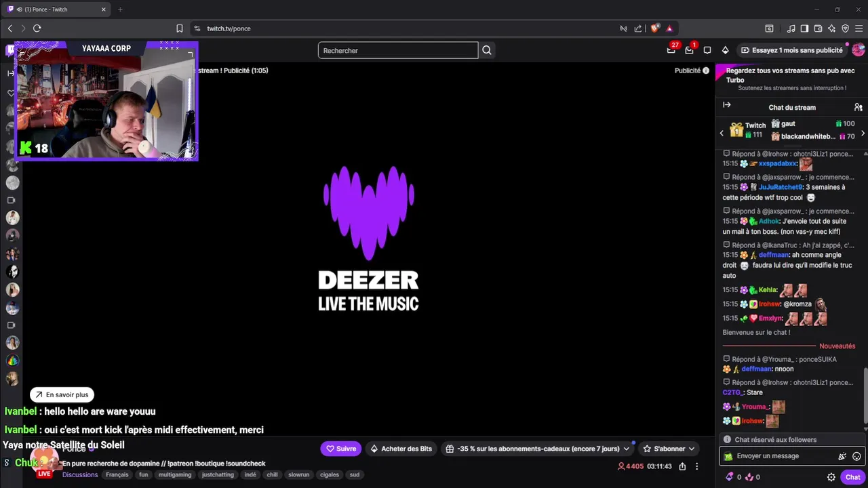Click the Brave Rewards triangle icon
The height and width of the screenshot is (488, 868).
pyautogui.click(x=669, y=28)
